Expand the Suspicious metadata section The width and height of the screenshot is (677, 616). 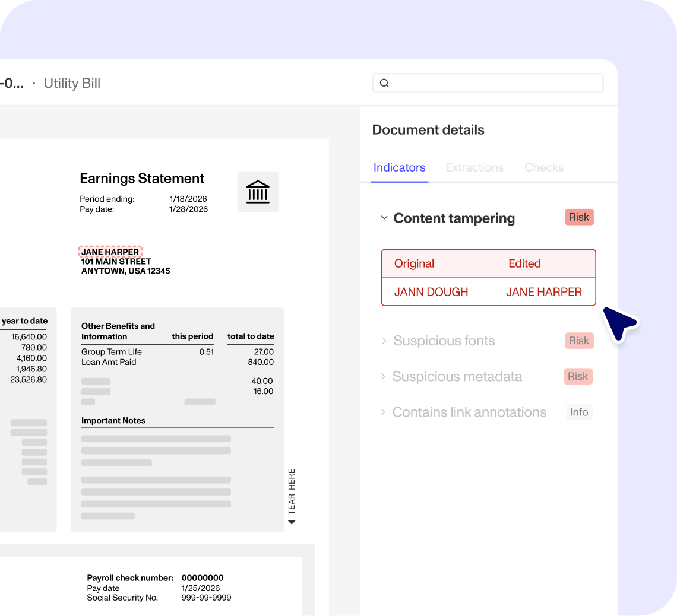(x=384, y=376)
